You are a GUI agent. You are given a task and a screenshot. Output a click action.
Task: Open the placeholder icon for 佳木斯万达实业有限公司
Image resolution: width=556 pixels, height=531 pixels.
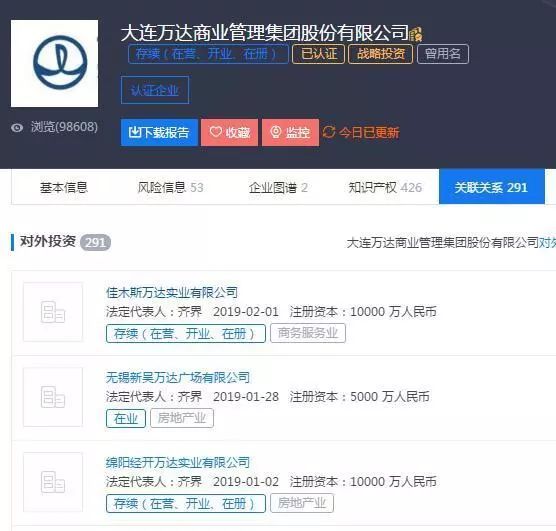53,312
